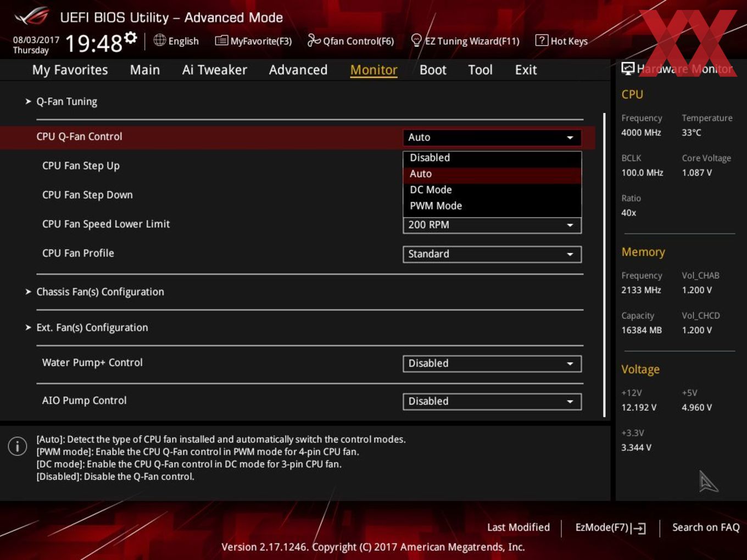Open the Water Pump+ Control dropdown

(492, 363)
